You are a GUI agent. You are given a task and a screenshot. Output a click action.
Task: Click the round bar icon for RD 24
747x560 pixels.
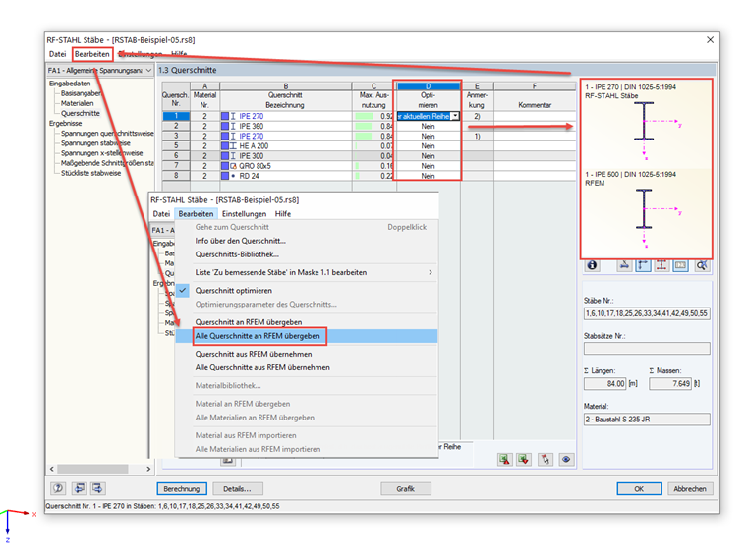coord(234,176)
